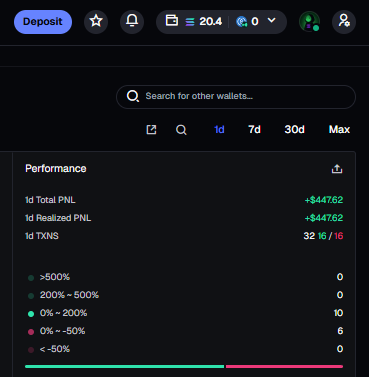
Task: Click the coin balance icon beside 0
Action: click(x=242, y=22)
